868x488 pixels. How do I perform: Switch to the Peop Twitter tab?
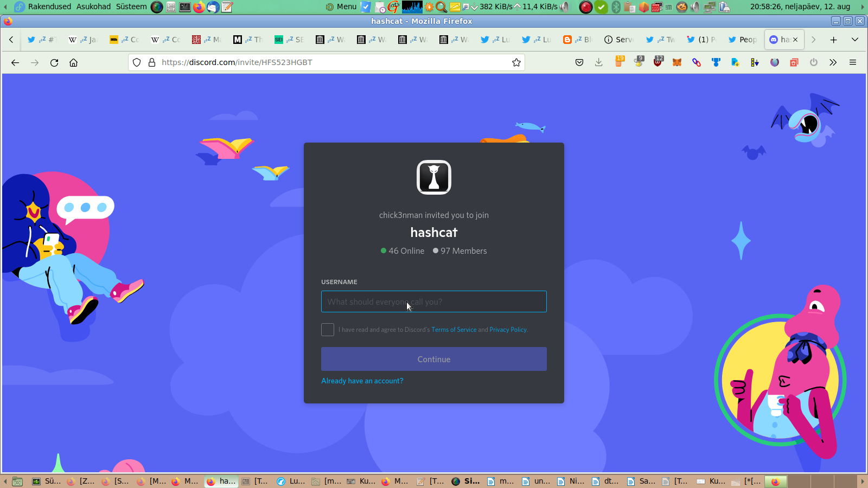(x=742, y=40)
